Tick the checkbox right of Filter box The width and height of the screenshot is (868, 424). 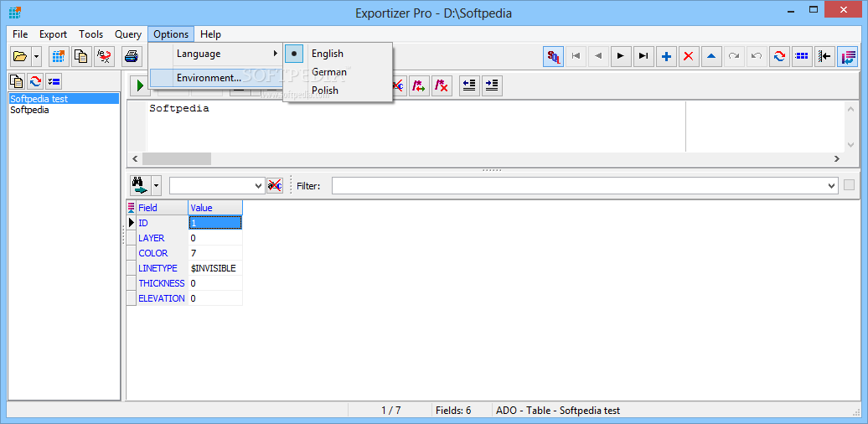coord(850,185)
